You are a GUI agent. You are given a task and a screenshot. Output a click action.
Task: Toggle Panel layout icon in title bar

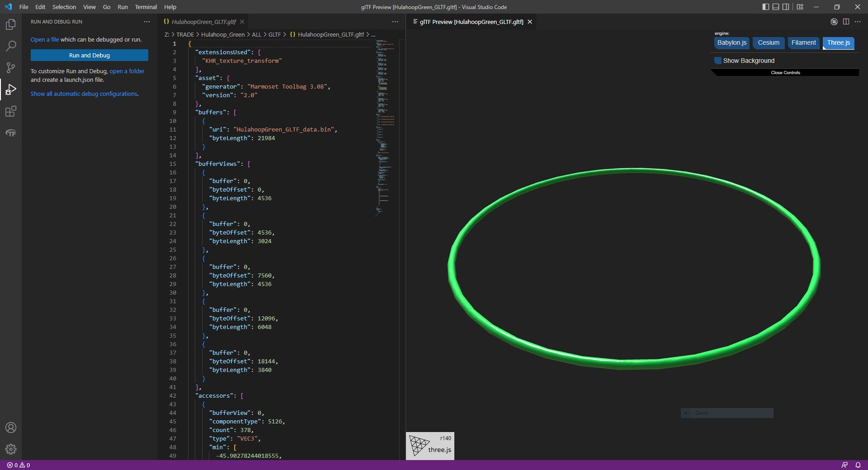[776, 7]
